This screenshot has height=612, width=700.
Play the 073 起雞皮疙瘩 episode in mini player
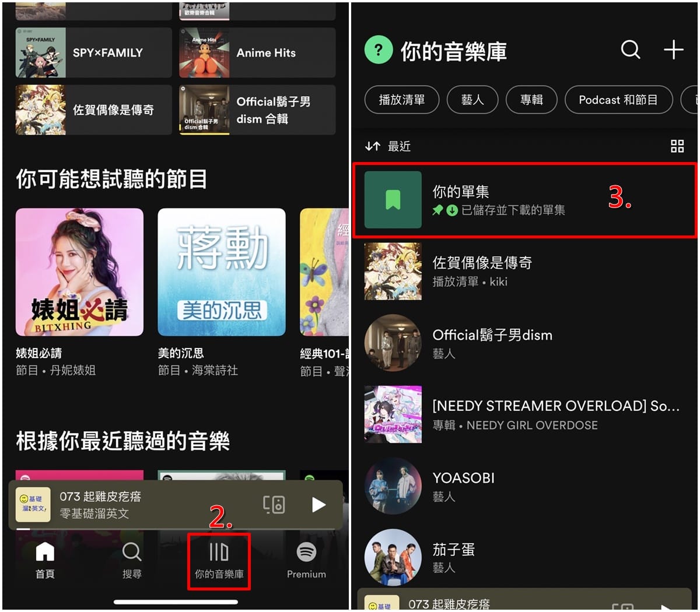tap(318, 505)
